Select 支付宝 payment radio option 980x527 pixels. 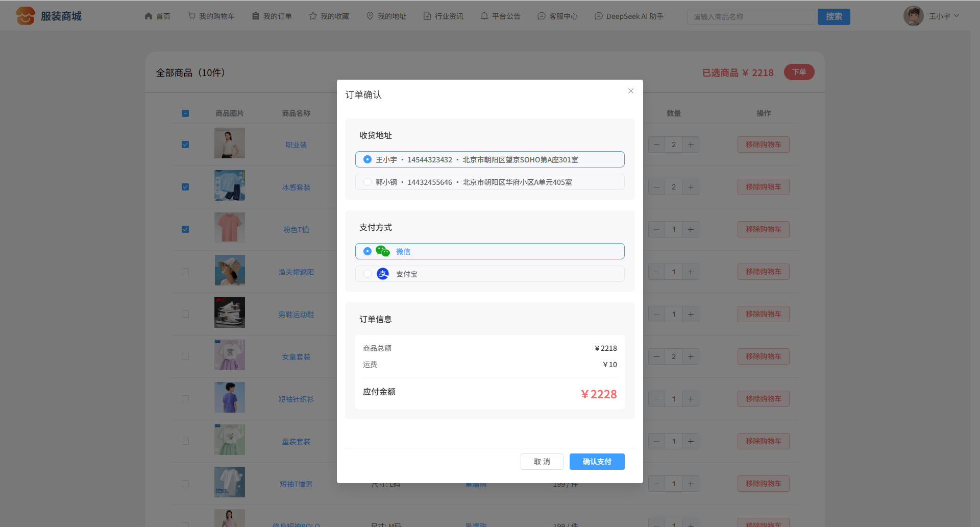pos(367,274)
